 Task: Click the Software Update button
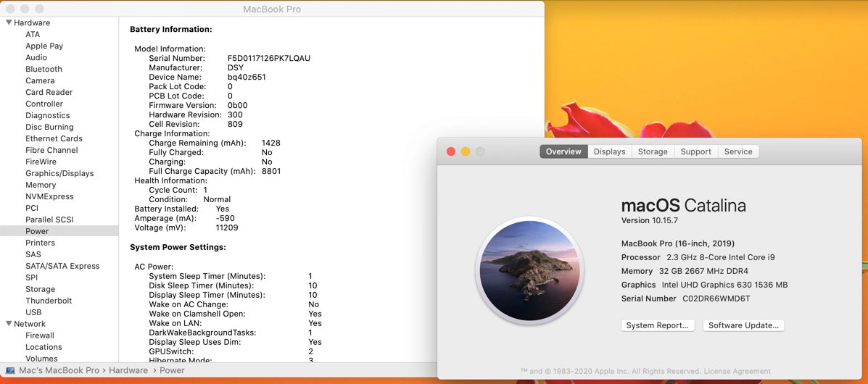743,325
